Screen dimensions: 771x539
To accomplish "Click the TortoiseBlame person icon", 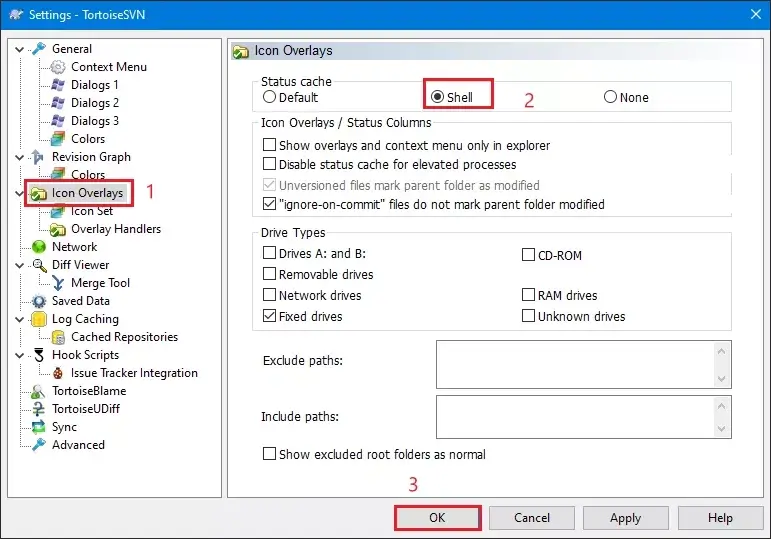I will tap(38, 391).
